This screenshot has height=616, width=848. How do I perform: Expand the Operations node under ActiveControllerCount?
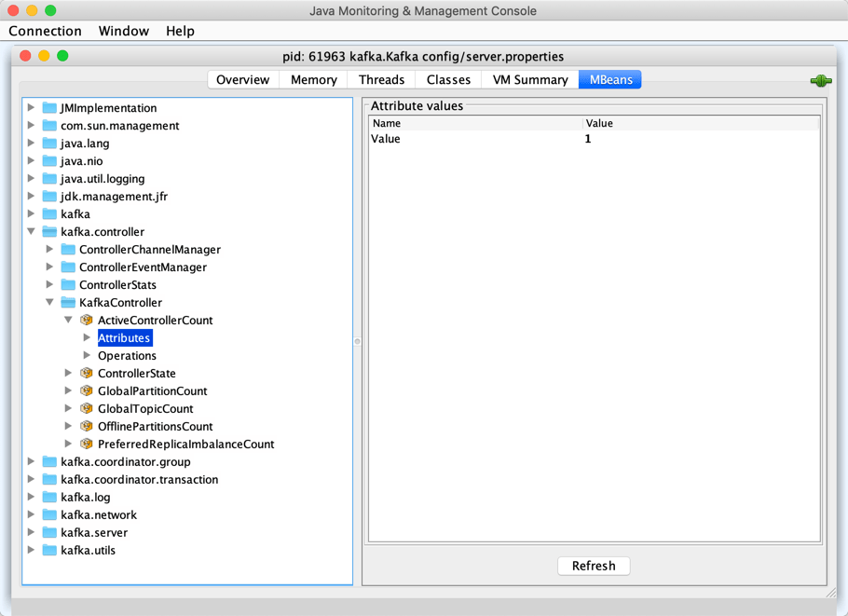pos(87,355)
